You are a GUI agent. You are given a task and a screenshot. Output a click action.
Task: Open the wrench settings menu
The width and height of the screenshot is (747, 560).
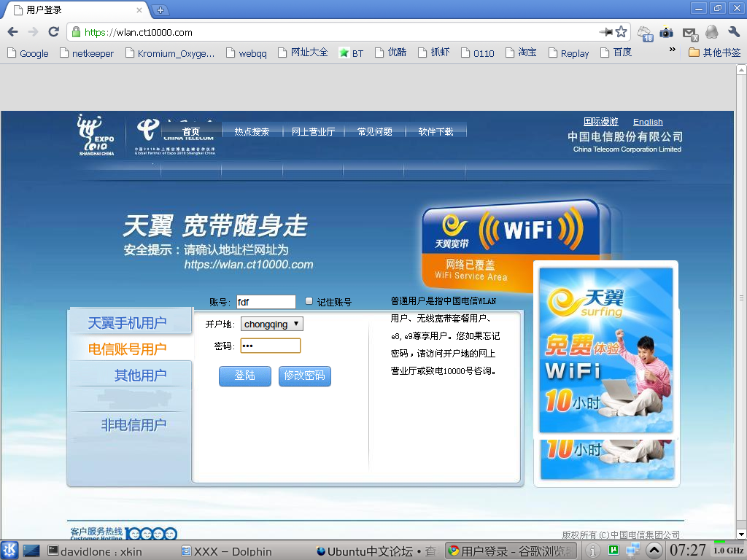point(734,32)
